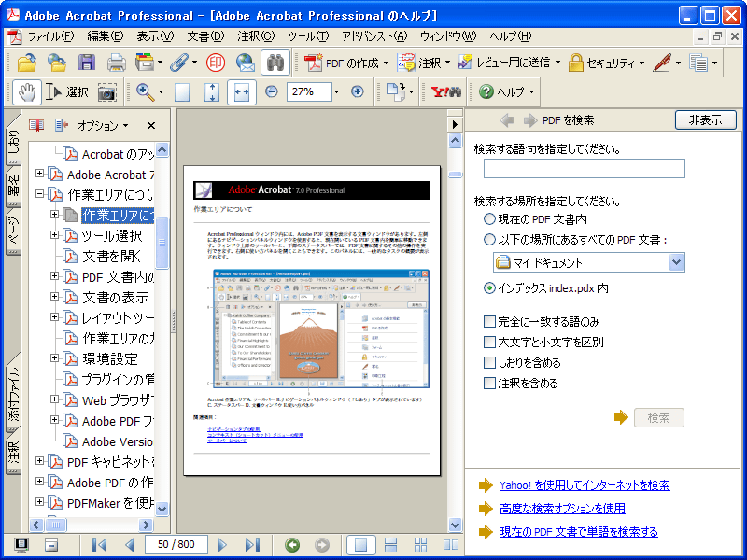Click the Fit Page icon

212,91
